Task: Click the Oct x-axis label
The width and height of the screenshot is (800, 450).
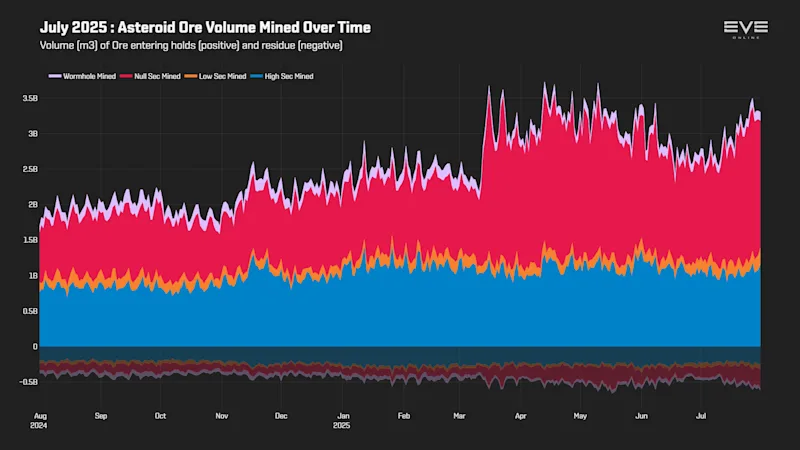Action: pos(160,416)
